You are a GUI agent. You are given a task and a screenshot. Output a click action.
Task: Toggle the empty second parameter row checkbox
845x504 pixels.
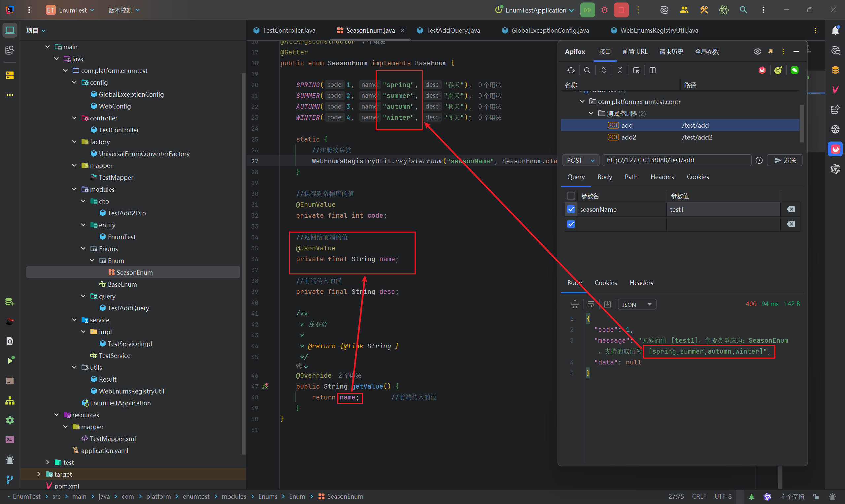tap(571, 224)
